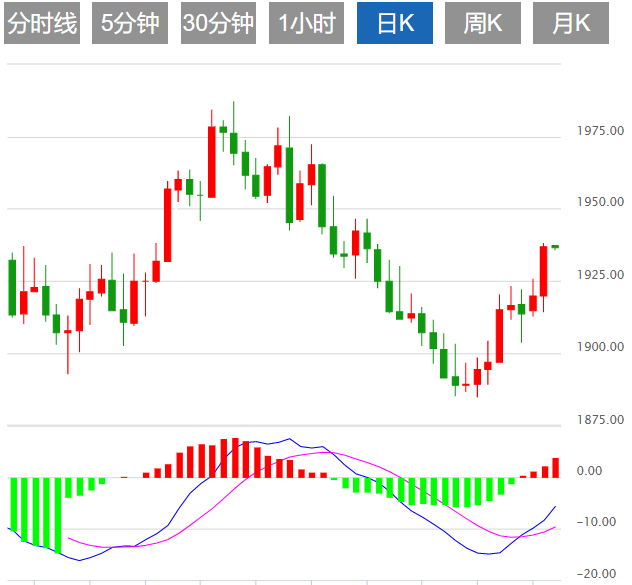
Task: Switch to the 月K monthly tab
Action: click(x=571, y=23)
